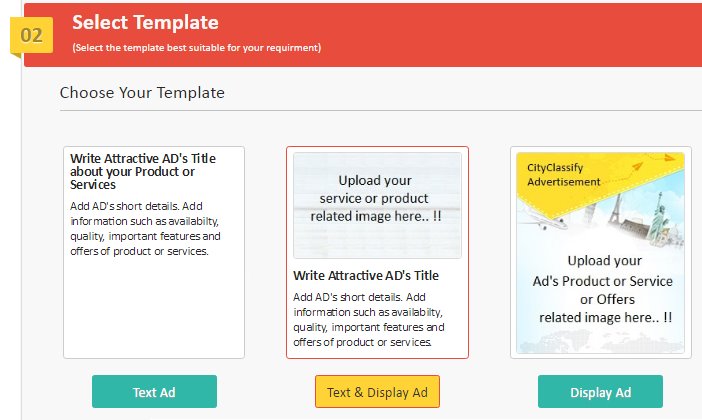
Task: Choose the Text Ad button
Action: click(x=154, y=392)
